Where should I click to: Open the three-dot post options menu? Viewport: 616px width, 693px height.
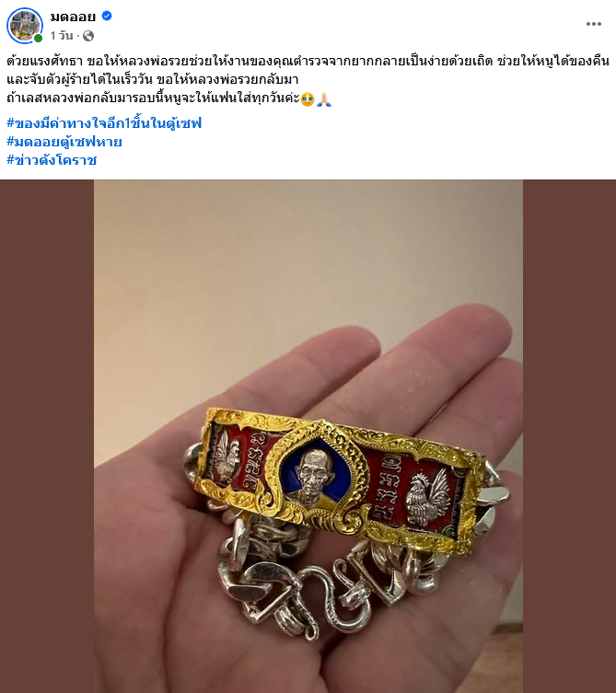coord(594,24)
